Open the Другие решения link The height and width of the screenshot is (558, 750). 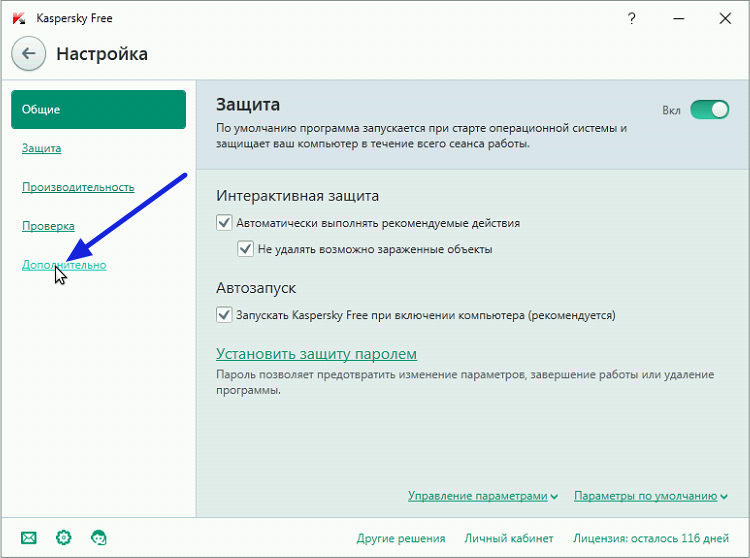click(401, 538)
